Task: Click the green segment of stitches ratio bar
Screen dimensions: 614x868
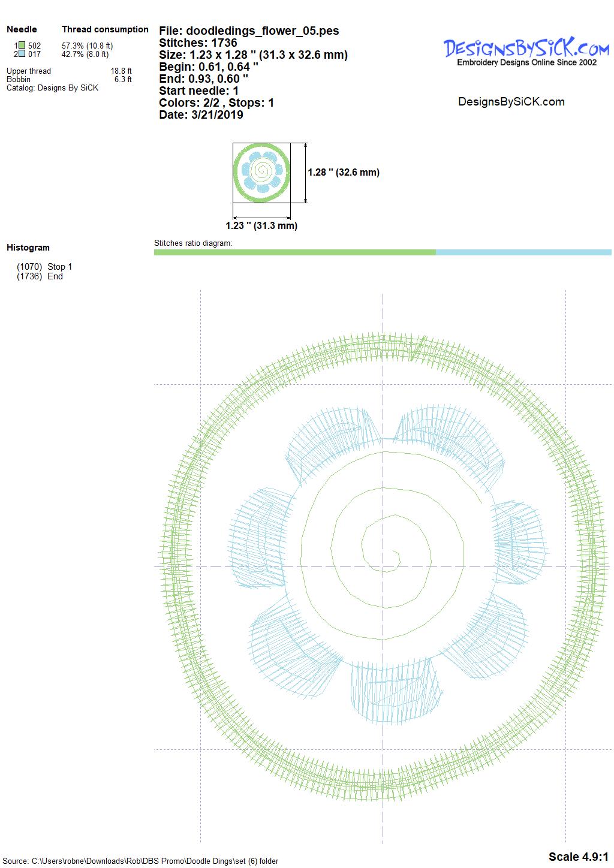Action: pos(294,252)
